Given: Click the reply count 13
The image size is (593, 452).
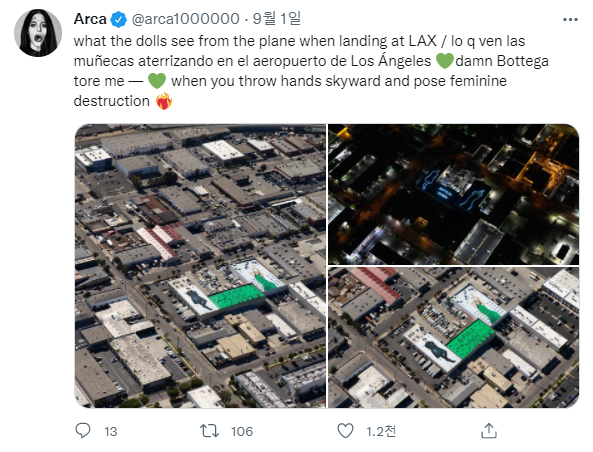Looking at the screenshot, I should click(x=110, y=432).
